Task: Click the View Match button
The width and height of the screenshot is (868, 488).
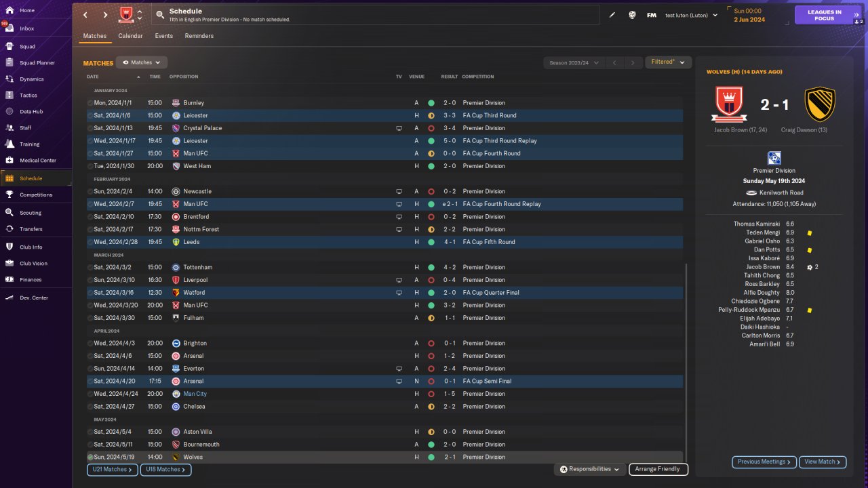Action: 823,462
